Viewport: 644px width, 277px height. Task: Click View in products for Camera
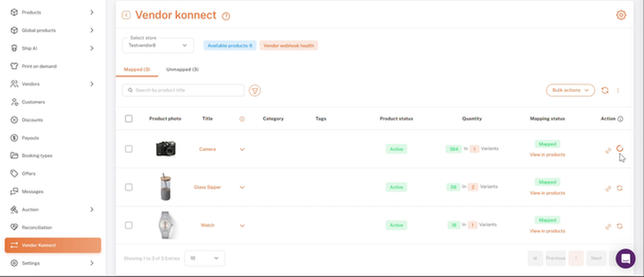(547, 155)
